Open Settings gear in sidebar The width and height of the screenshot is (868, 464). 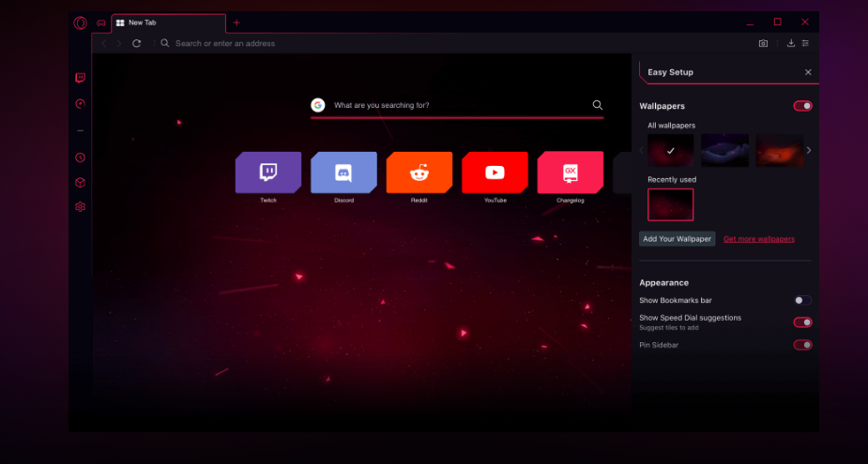point(81,207)
